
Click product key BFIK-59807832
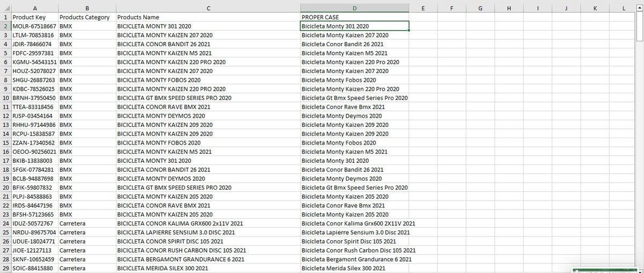click(x=34, y=188)
